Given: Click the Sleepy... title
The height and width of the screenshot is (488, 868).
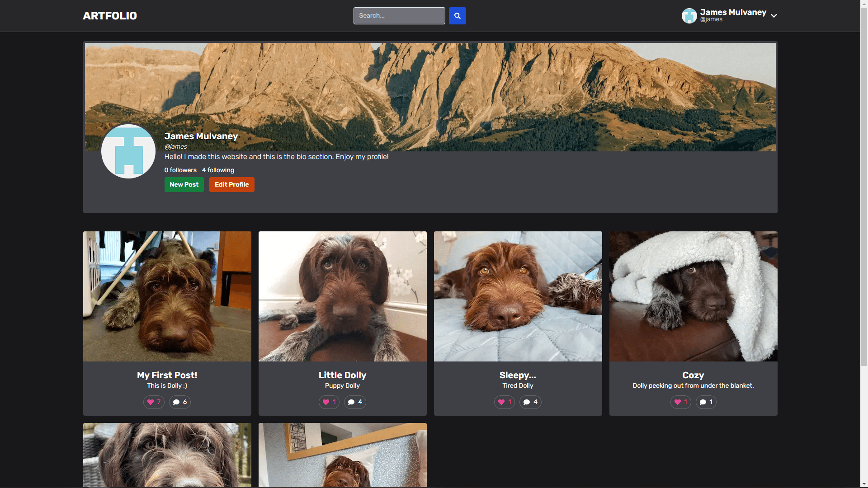Looking at the screenshot, I should click(x=518, y=375).
